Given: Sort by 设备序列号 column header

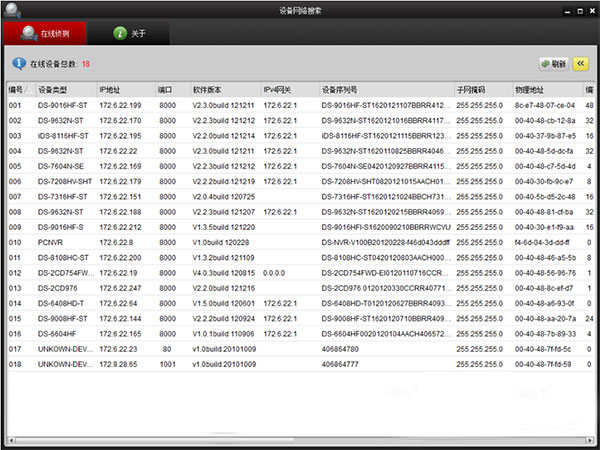Looking at the screenshot, I should pyautogui.click(x=386, y=90).
